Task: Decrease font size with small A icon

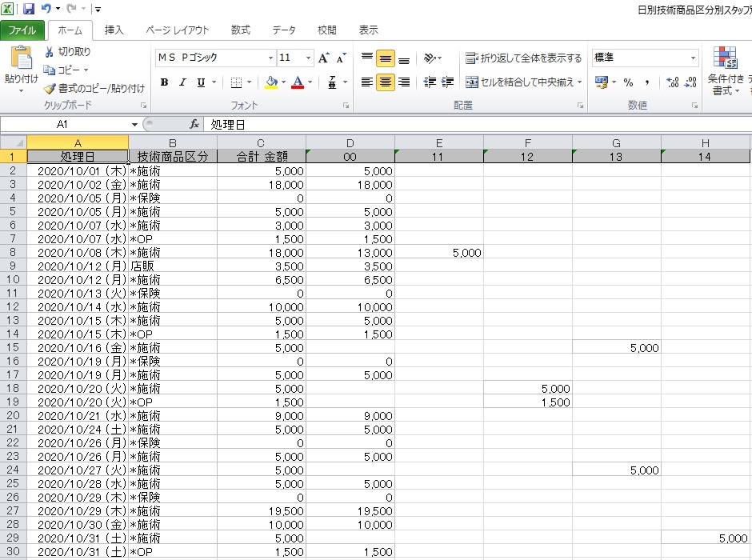Action: tap(341, 58)
